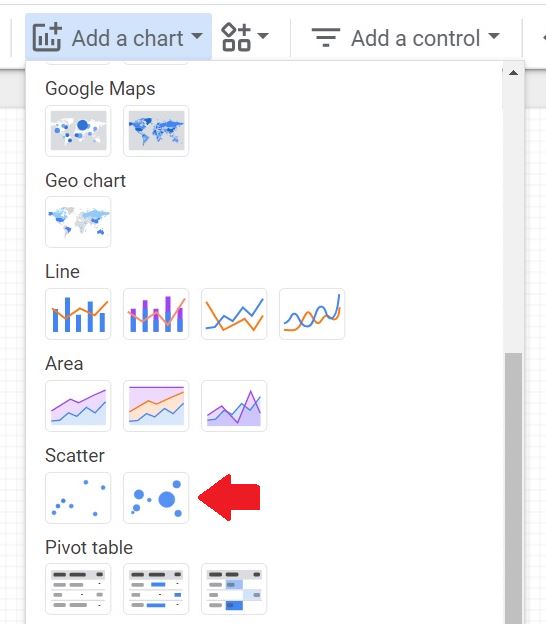Image resolution: width=546 pixels, height=624 pixels.
Task: Choose the purple stacked area chart icon
Action: (x=234, y=406)
